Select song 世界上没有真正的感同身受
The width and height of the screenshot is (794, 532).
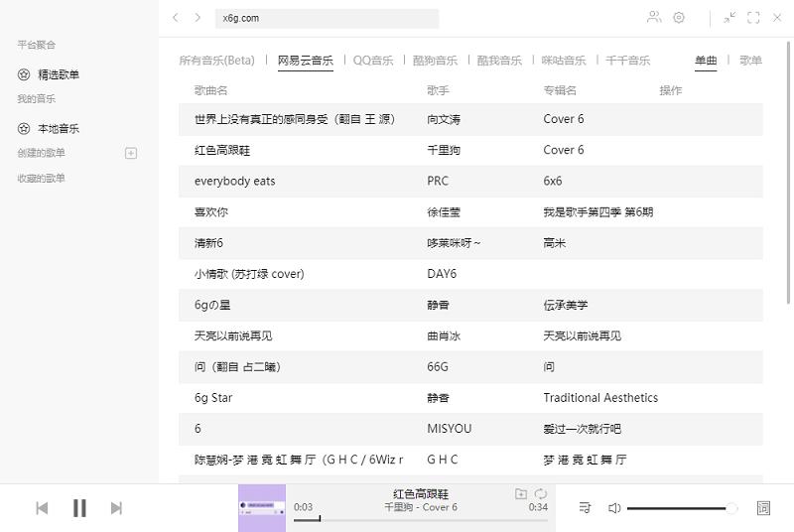[x=294, y=119]
